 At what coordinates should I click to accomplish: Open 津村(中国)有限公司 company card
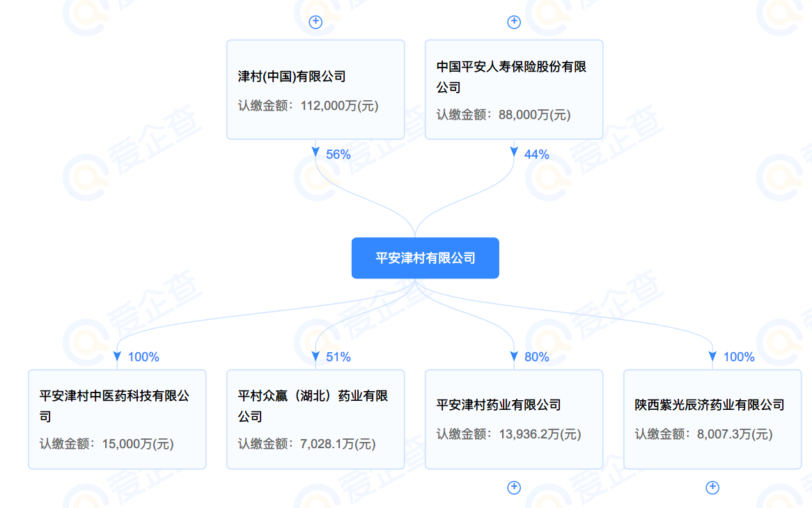point(315,90)
